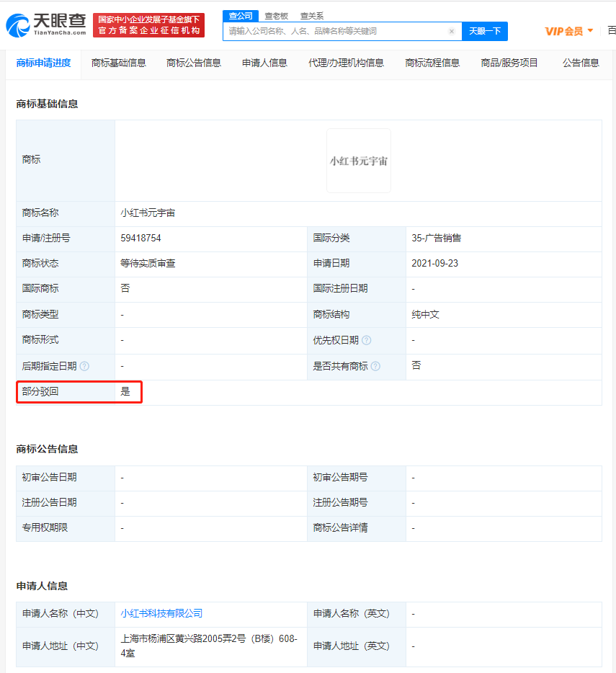Click the 小红书元宇宙 trademark image
The height and width of the screenshot is (673, 616).
click(358, 160)
